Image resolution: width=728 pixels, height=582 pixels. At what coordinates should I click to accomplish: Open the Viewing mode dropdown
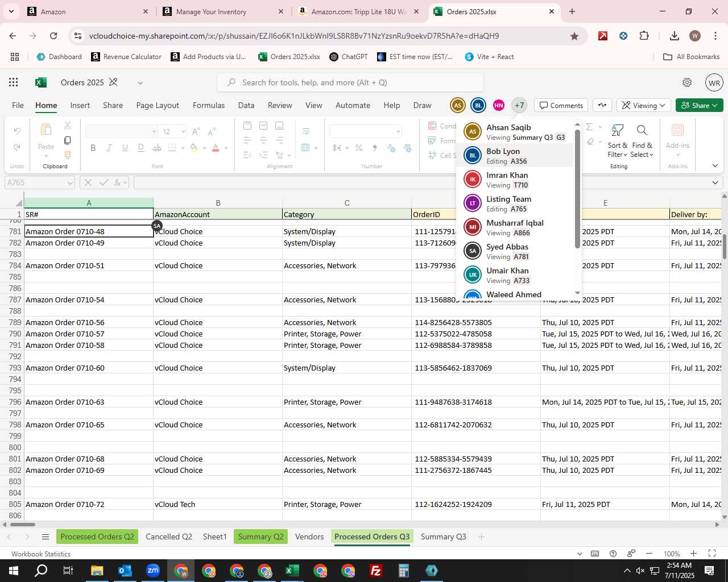pyautogui.click(x=643, y=105)
